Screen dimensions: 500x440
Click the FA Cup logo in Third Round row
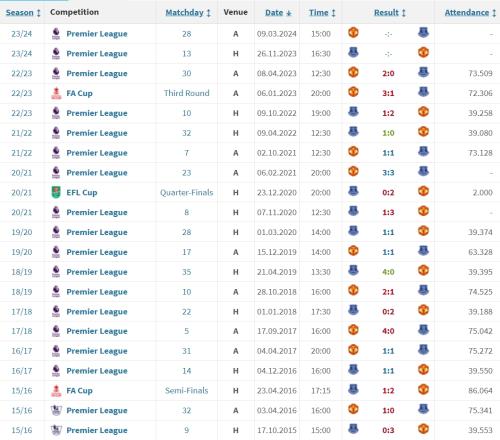(56, 93)
